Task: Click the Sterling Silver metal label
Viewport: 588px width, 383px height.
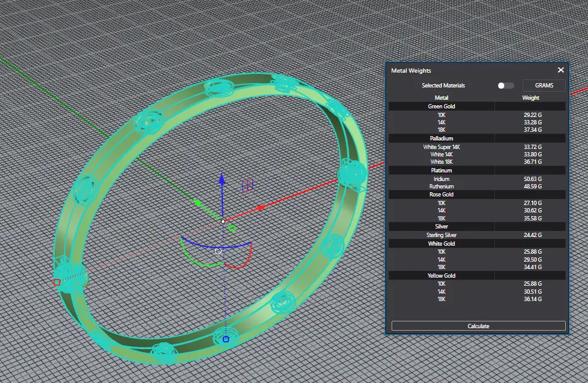Action: click(x=441, y=235)
